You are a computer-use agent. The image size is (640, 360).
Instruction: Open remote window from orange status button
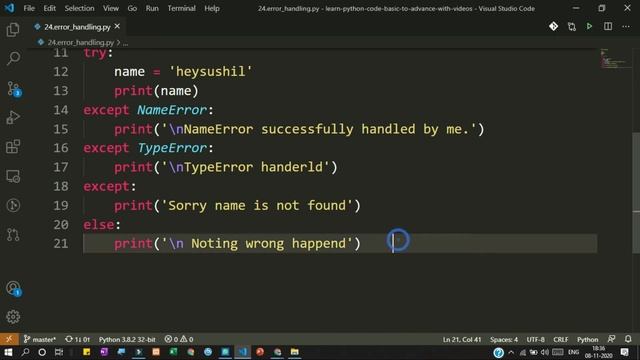pyautogui.click(x=9, y=339)
